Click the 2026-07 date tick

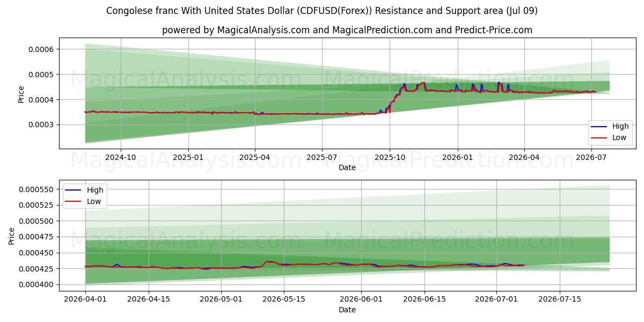point(591,157)
